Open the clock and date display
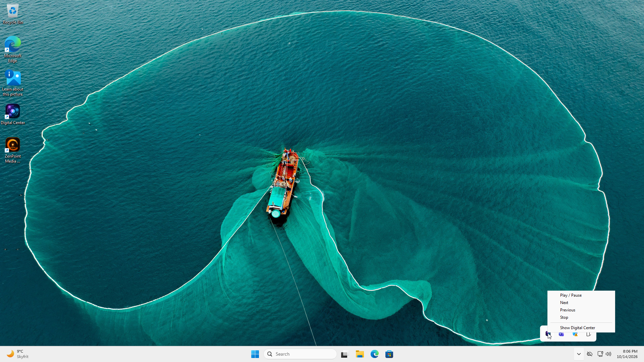Viewport: 644px width, 362px height. 627,354
